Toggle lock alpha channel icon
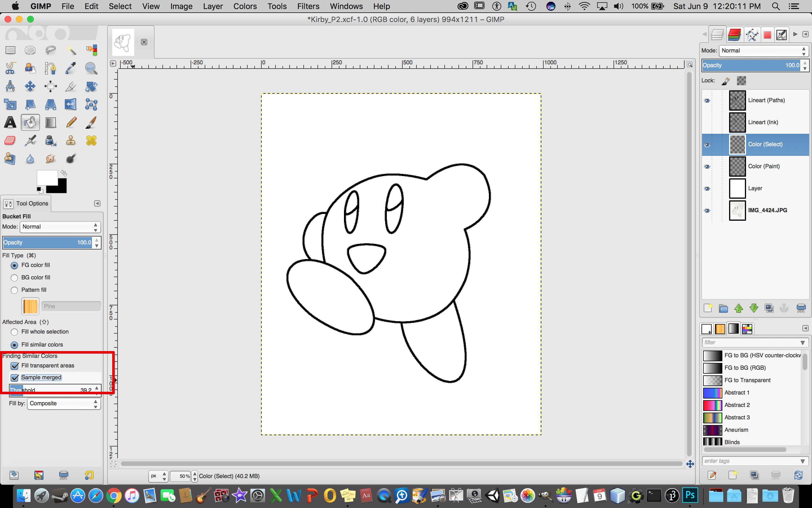The height and width of the screenshot is (508, 812). coord(741,81)
